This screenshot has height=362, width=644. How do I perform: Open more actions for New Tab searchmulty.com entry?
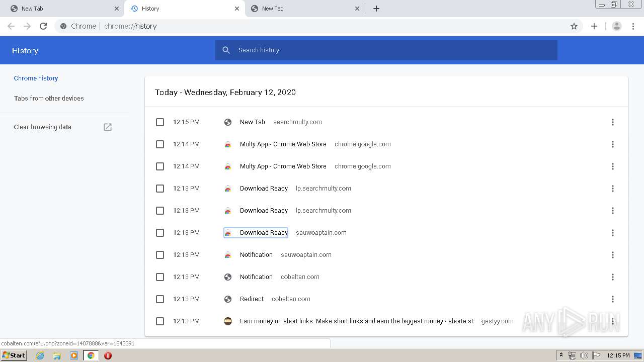(613, 122)
